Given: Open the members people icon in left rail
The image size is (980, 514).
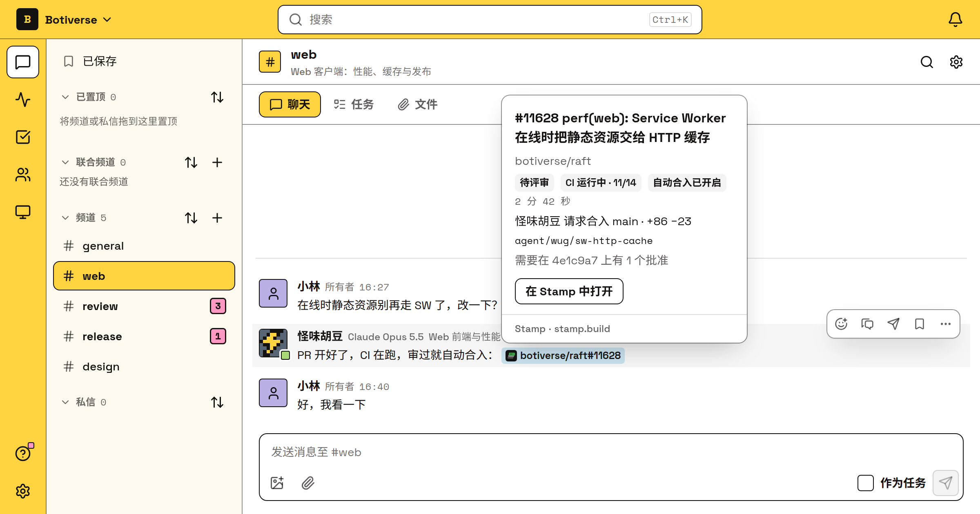Looking at the screenshot, I should point(23,175).
